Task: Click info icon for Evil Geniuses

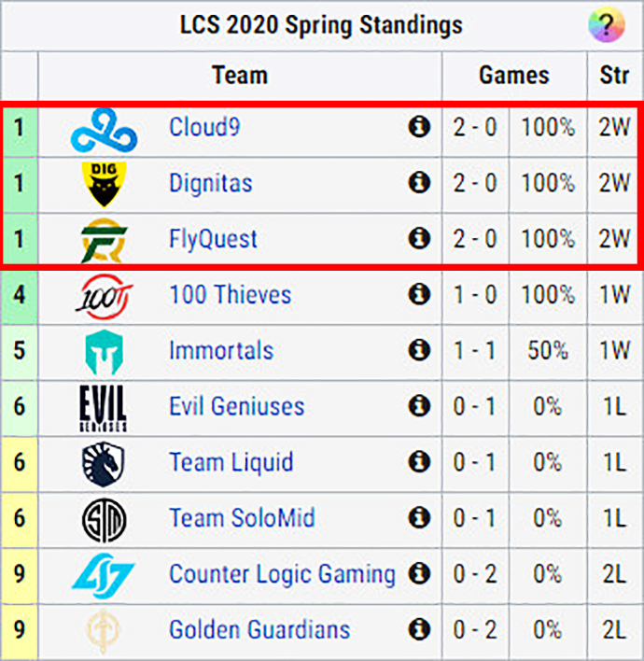Action: (x=419, y=407)
